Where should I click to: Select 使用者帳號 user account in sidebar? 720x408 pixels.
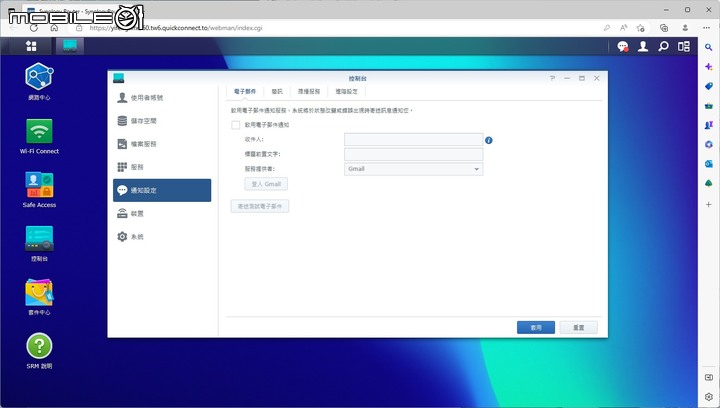(162, 98)
